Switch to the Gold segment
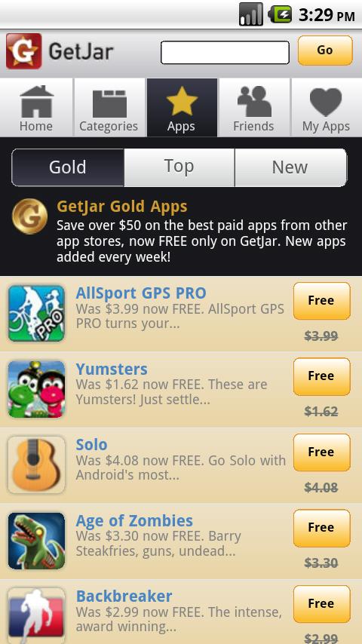The width and height of the screenshot is (362, 644). point(68,167)
